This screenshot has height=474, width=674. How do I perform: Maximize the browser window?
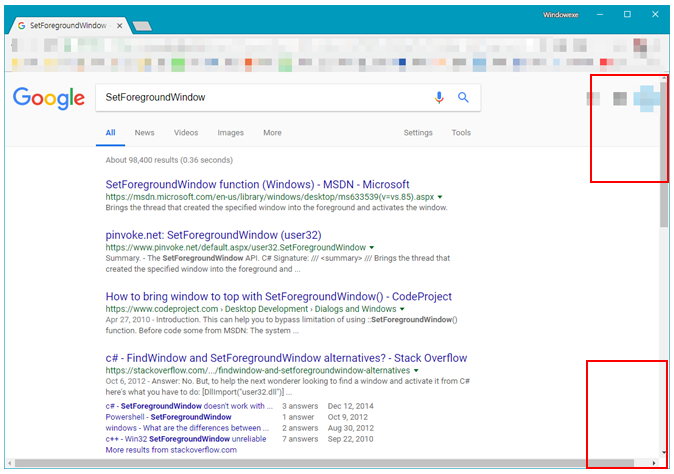tap(627, 15)
